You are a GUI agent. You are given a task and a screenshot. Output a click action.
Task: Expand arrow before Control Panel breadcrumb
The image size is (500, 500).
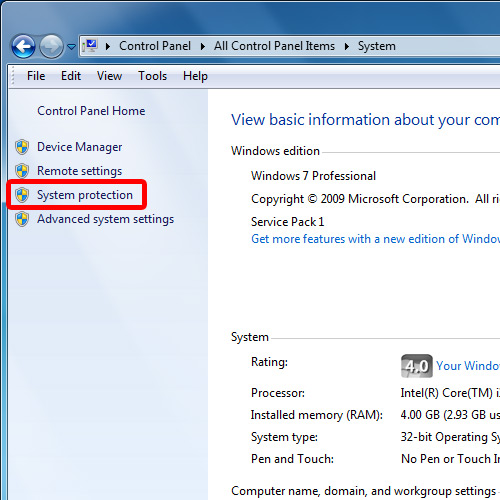click(x=108, y=46)
